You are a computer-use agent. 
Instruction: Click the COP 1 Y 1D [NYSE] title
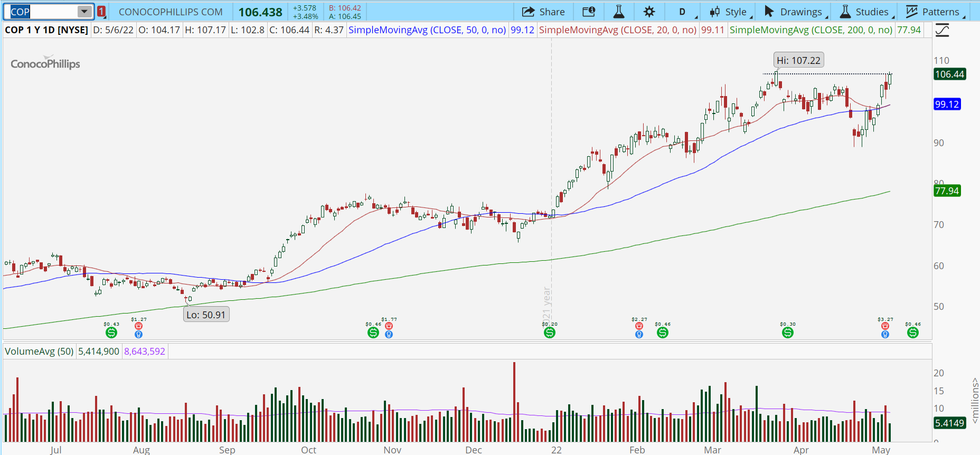[46, 30]
